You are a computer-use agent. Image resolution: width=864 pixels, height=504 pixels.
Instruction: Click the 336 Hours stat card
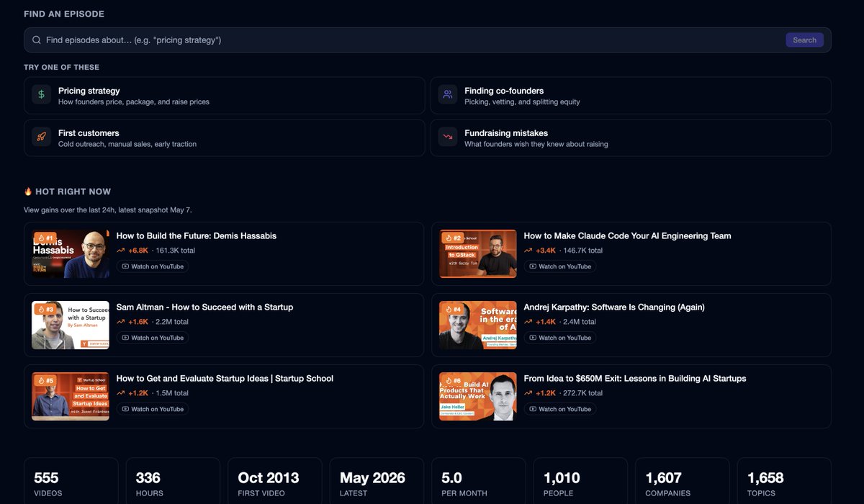pyautogui.click(x=173, y=481)
